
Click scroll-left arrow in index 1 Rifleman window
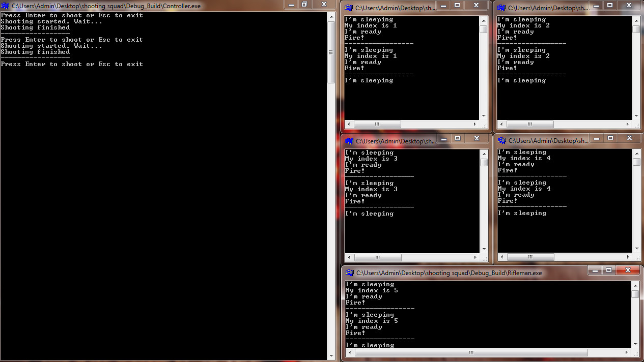(x=349, y=124)
